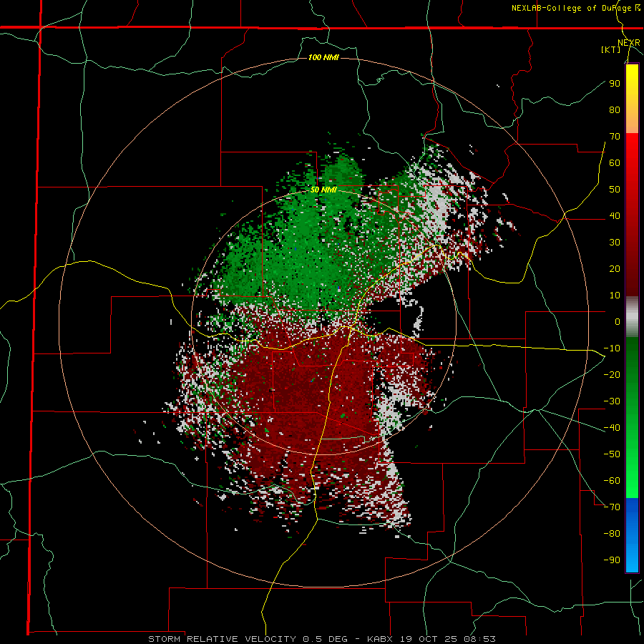Click the 70 value on the velocity scale
The height and width of the screenshot is (644, 644).
pyautogui.click(x=615, y=137)
